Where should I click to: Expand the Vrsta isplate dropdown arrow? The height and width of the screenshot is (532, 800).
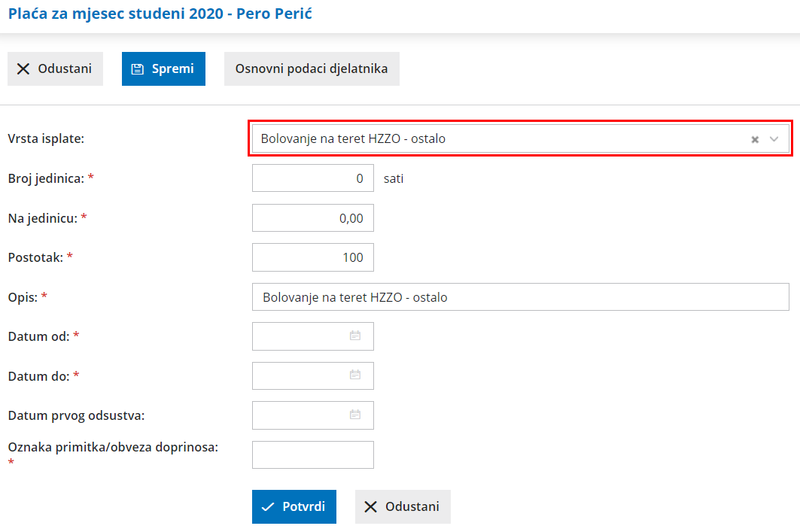point(774,138)
